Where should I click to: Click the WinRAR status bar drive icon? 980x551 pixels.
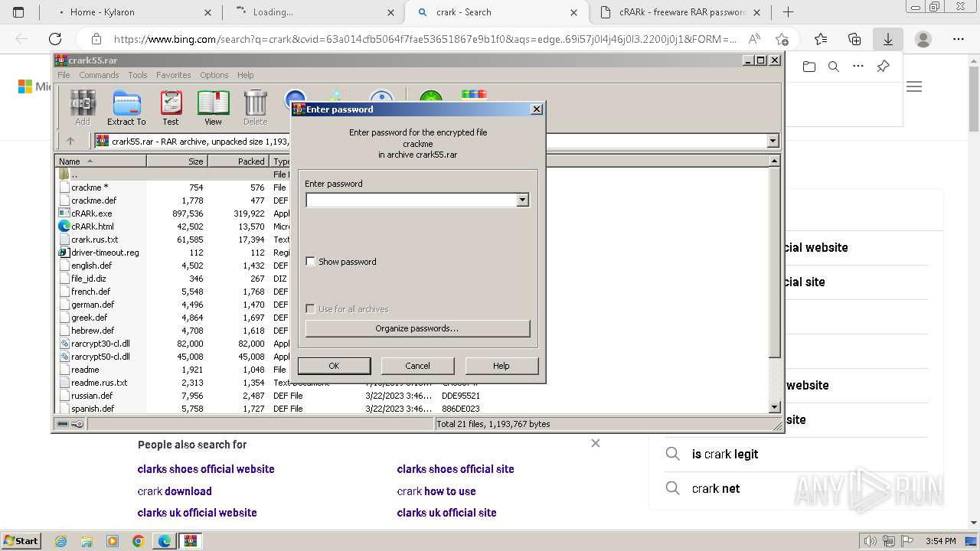coord(63,424)
